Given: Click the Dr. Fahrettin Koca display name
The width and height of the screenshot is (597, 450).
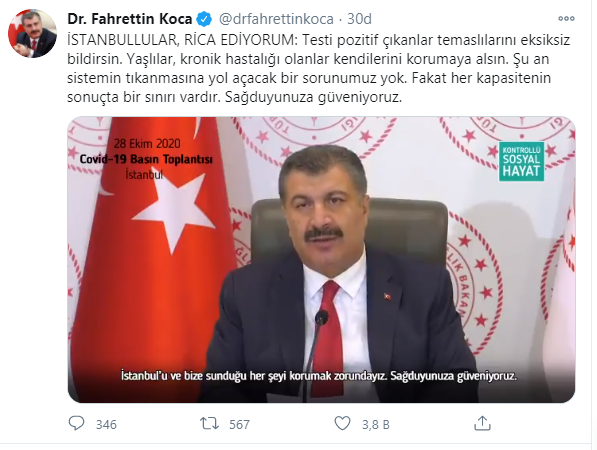Looking at the screenshot, I should tap(130, 19).
